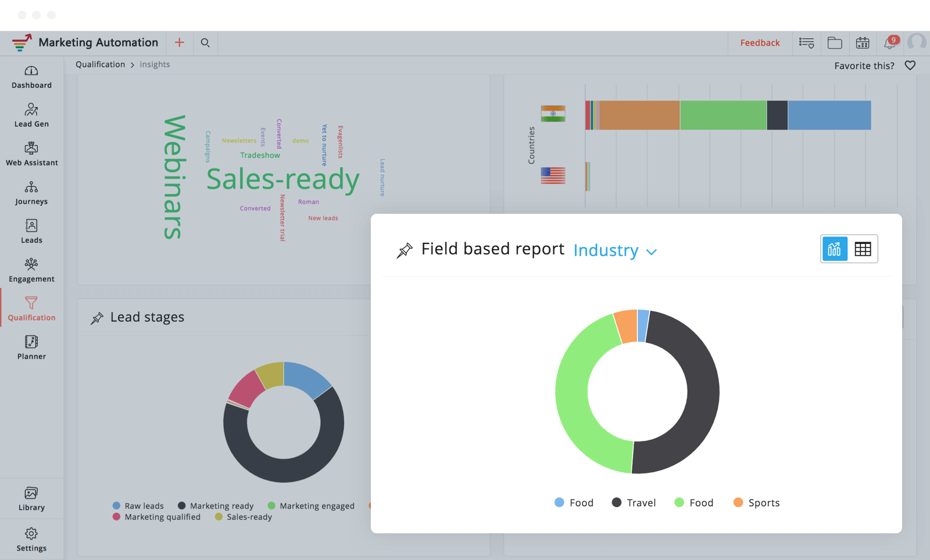Select olive segment of Lead stages donut
The width and height of the screenshot is (930, 560).
click(271, 374)
